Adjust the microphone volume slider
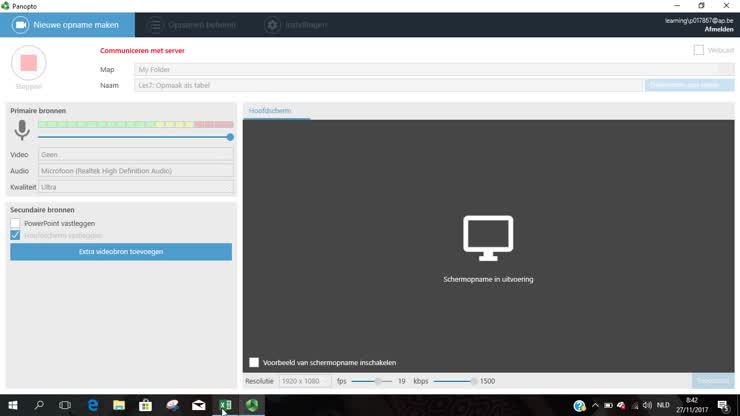740x416 pixels. click(230, 137)
